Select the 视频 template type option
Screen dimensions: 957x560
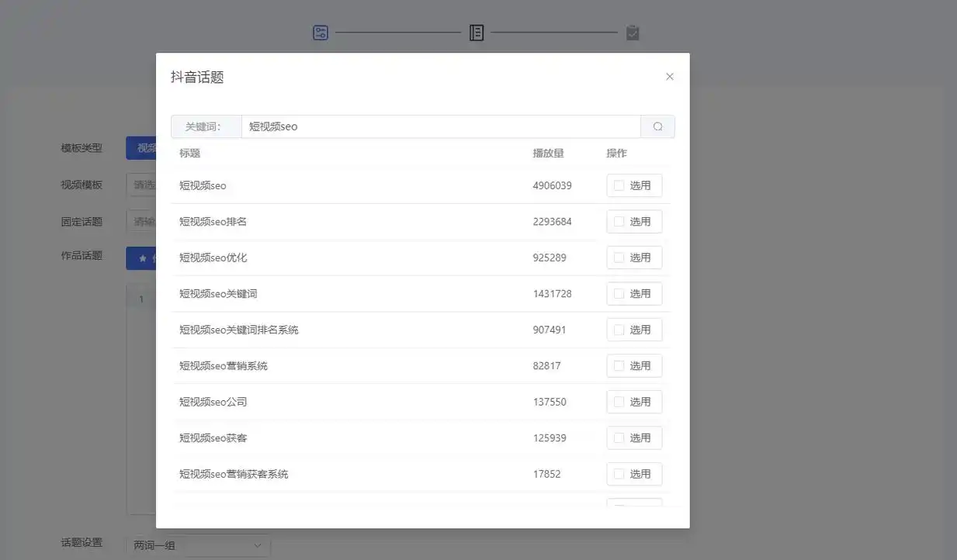tap(141, 147)
